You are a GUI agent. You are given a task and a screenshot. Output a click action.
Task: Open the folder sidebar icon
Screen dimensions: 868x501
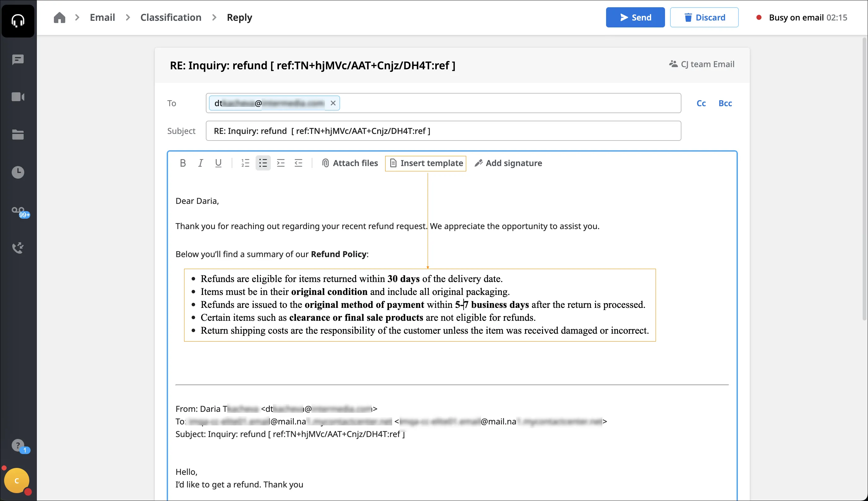click(18, 135)
